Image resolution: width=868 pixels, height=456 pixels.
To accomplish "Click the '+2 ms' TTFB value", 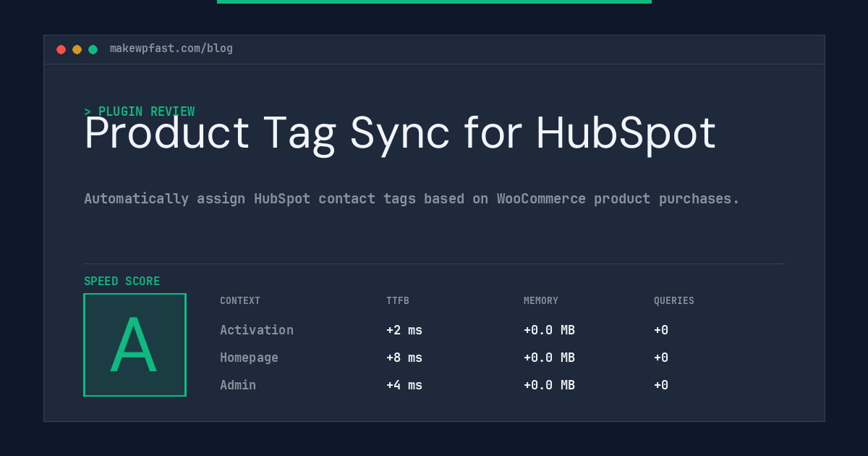I will [x=404, y=330].
